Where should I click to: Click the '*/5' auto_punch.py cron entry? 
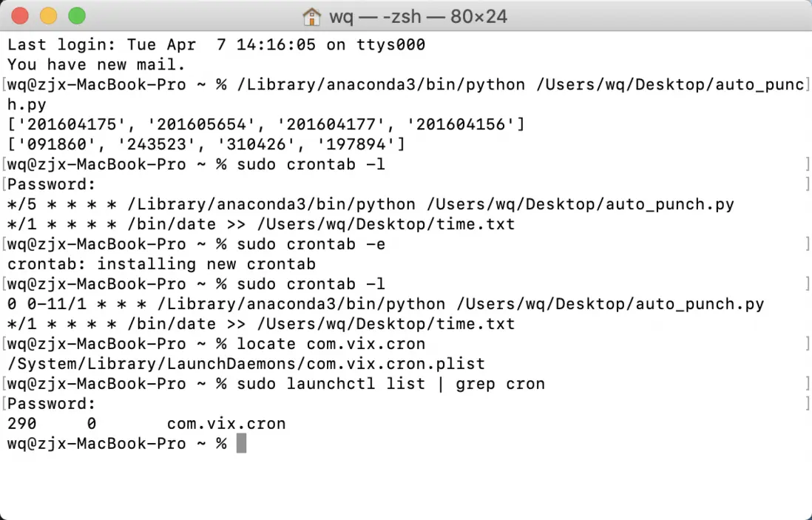click(371, 204)
